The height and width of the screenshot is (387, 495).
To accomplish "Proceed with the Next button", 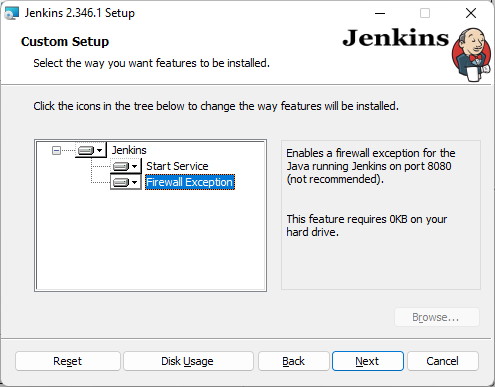I will click(368, 361).
